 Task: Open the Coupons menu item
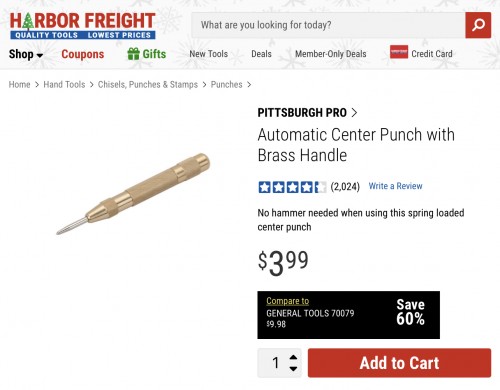(x=83, y=54)
